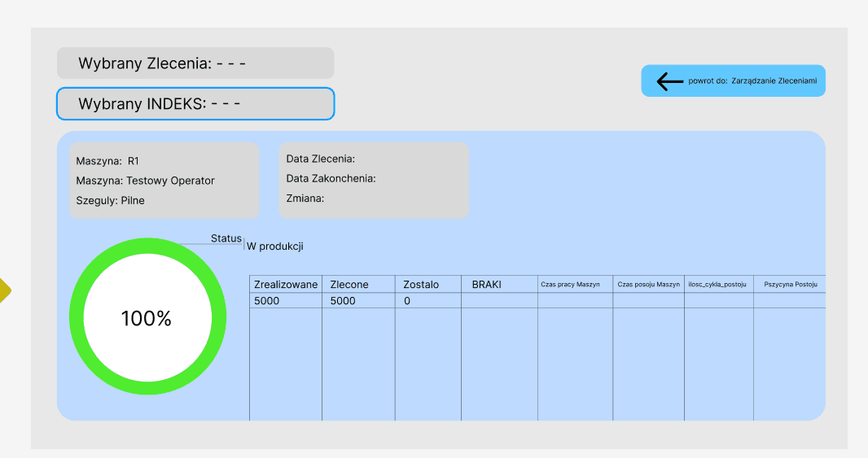Select the ilosc_cykla_postoju column header
Screen dimensions: 868x458
coord(717,284)
